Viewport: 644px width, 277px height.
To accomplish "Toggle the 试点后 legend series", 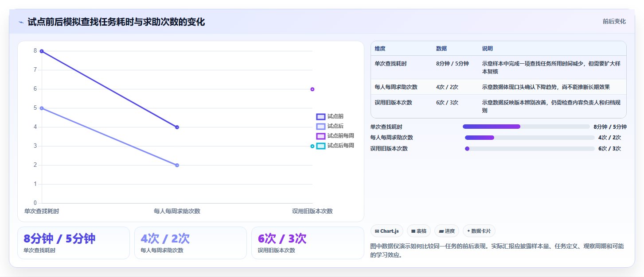I will [330, 127].
